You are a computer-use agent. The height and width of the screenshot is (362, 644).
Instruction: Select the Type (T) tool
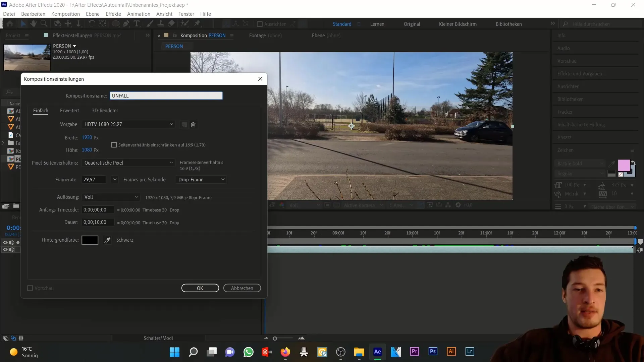(137, 24)
